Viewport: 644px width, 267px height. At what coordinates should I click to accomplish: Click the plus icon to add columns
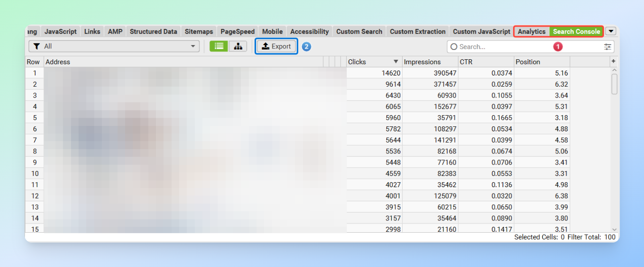613,61
